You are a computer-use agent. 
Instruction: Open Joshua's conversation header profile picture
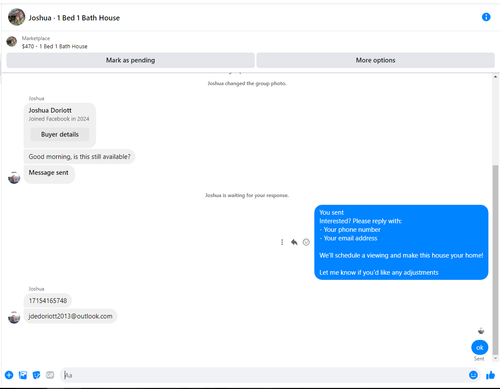17,17
